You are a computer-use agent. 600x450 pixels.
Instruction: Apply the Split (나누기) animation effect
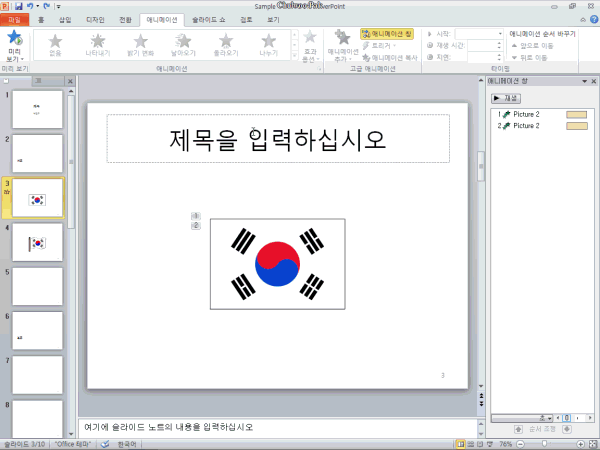[x=269, y=45]
